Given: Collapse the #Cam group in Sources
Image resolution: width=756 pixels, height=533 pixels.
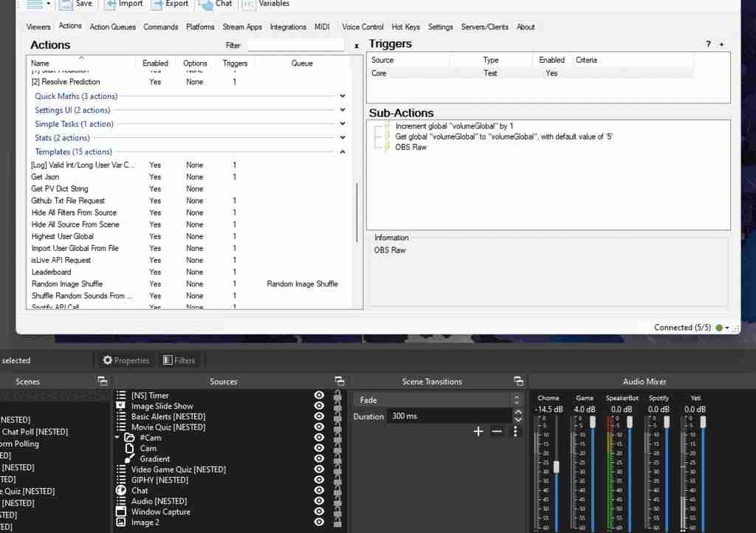Looking at the screenshot, I should tap(117, 438).
